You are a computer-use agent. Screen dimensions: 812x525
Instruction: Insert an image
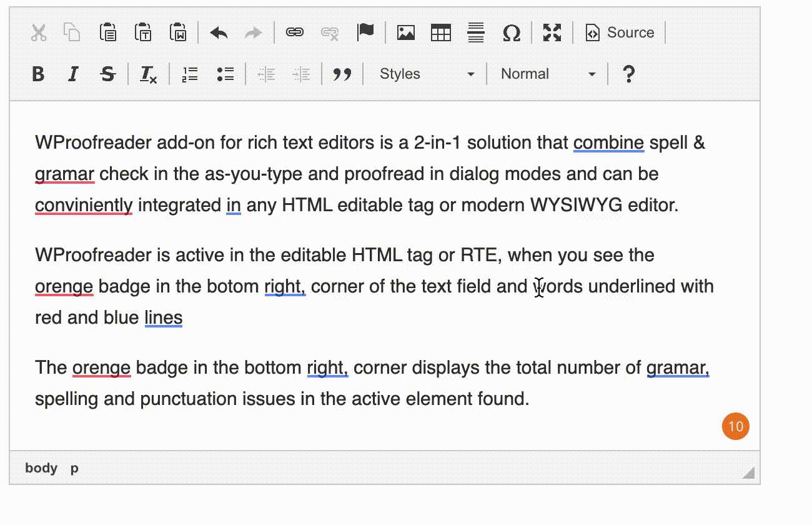(x=406, y=32)
